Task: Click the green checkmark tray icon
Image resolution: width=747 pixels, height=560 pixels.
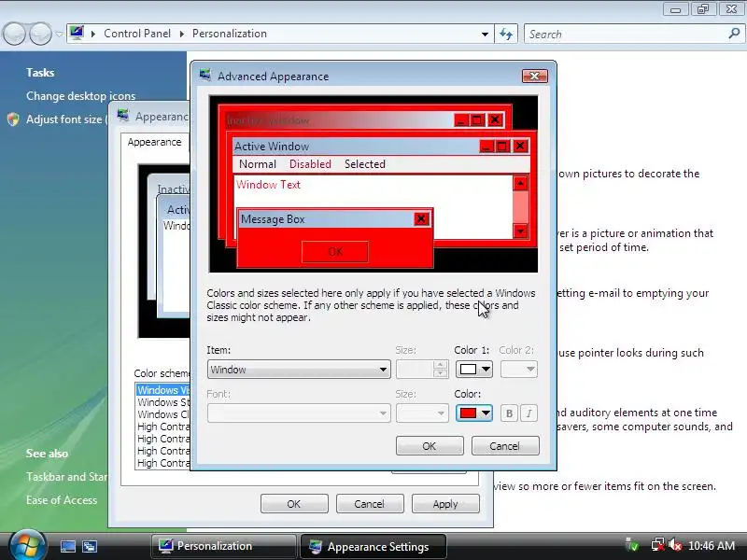Action: tap(633, 545)
